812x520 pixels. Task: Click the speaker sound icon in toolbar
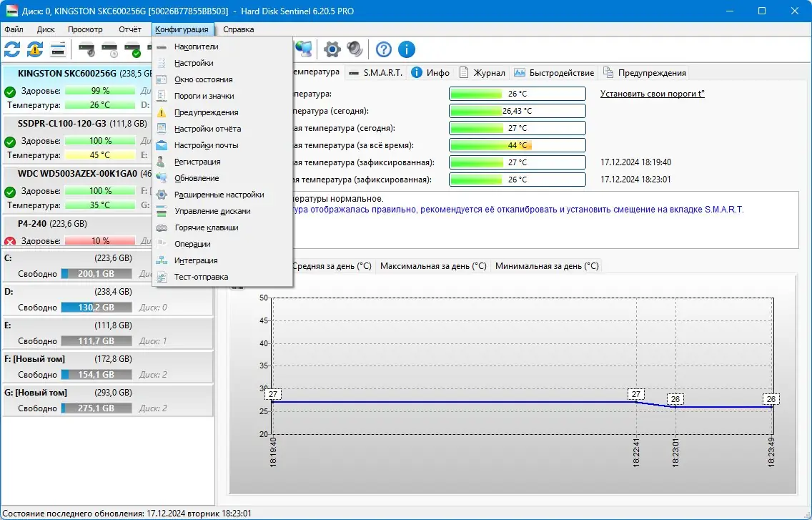355,49
